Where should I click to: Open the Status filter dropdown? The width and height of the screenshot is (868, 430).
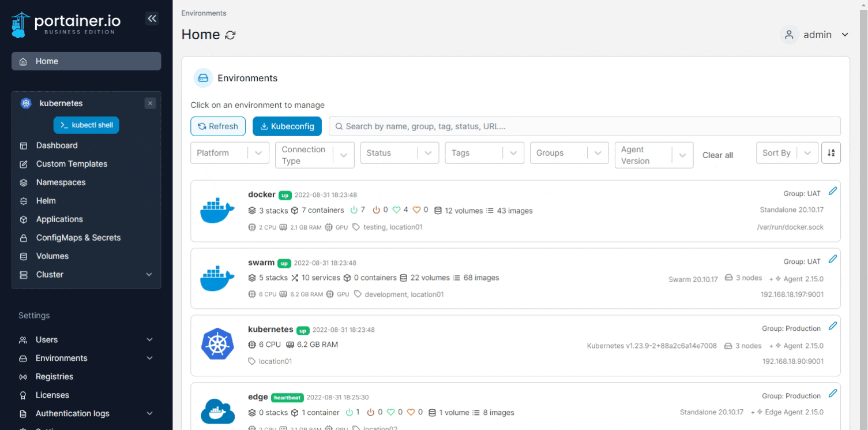click(x=399, y=153)
